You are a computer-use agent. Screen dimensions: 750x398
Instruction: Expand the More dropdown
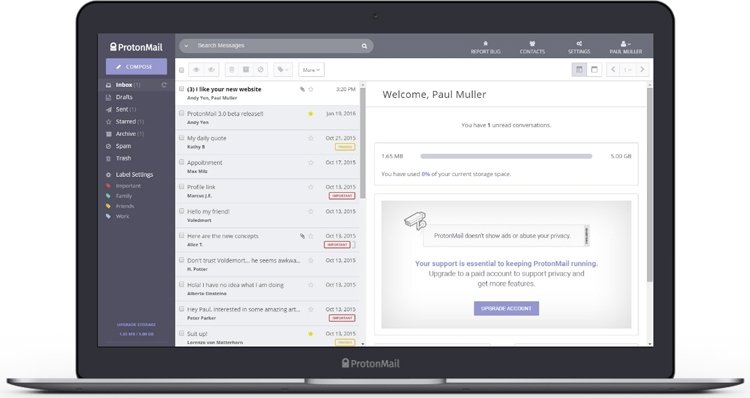[x=311, y=70]
